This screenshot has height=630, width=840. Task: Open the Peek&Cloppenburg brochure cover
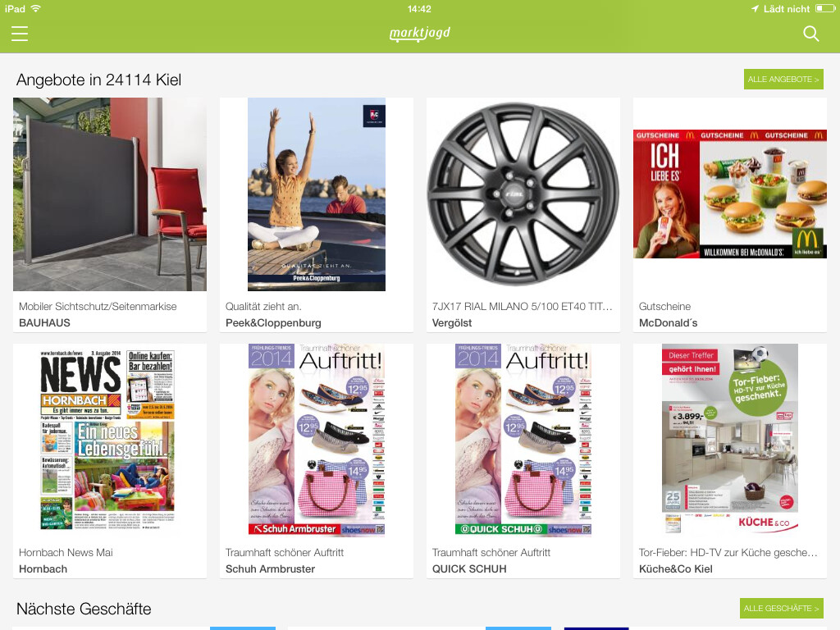click(317, 194)
